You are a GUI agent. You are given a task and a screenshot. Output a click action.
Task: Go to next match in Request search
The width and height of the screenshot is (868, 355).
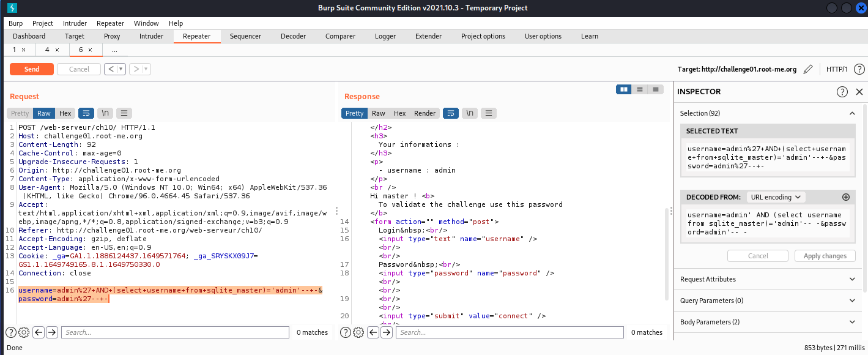52,332
